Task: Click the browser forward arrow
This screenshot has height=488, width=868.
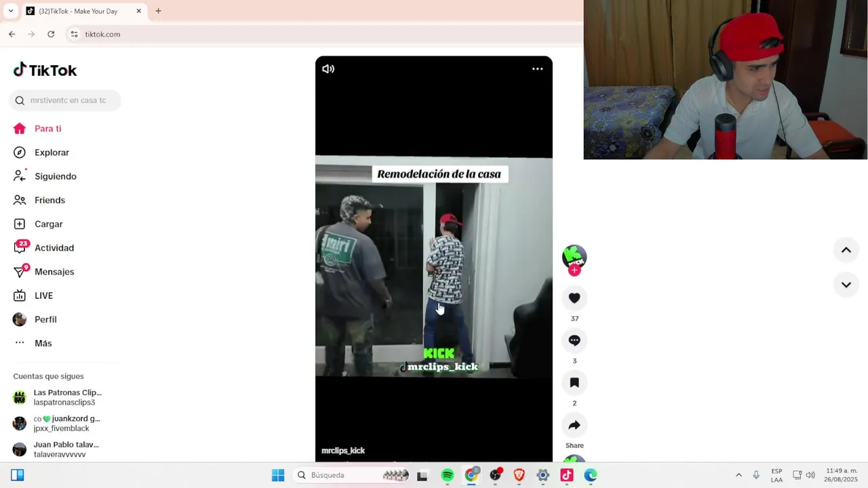Action: pyautogui.click(x=31, y=34)
